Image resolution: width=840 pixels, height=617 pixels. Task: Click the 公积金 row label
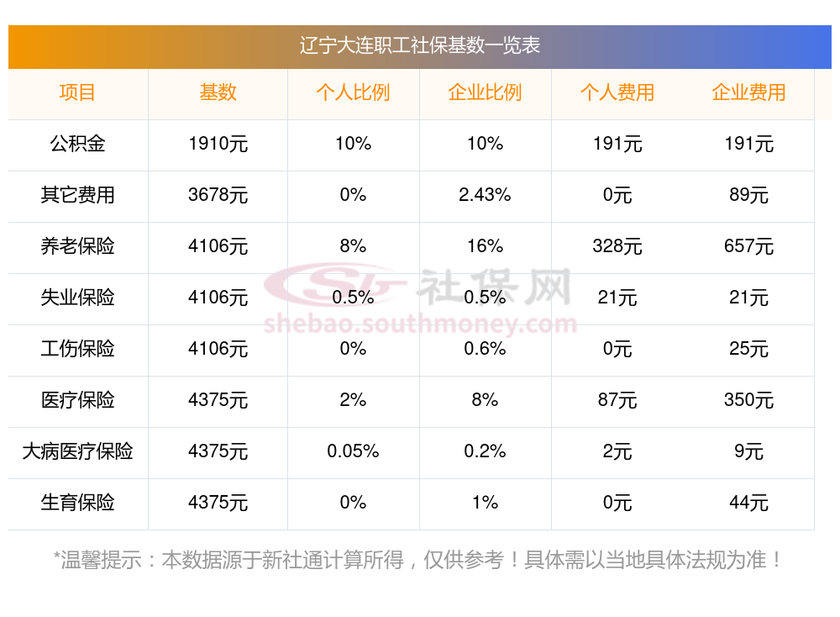(x=78, y=144)
